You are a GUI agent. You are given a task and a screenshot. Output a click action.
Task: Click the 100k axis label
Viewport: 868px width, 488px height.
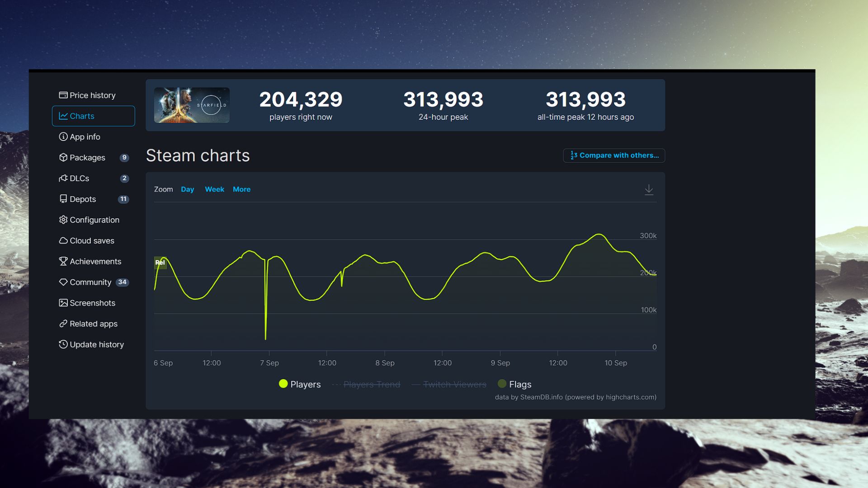648,310
